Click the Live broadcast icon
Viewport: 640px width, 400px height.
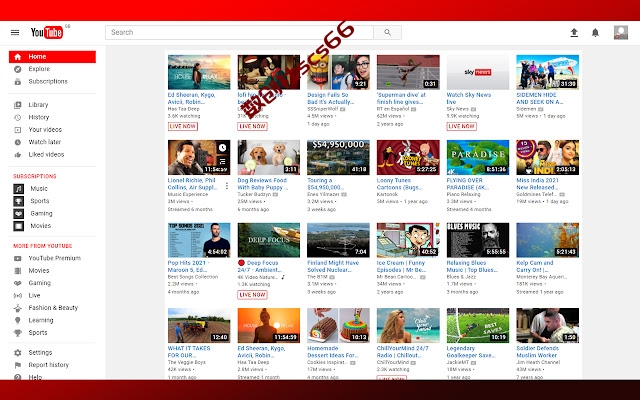(18, 296)
